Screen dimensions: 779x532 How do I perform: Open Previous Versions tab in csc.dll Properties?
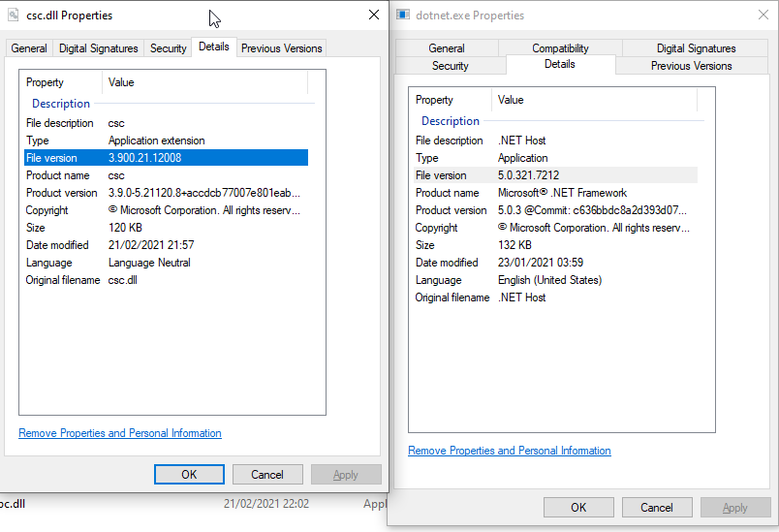[x=281, y=48]
